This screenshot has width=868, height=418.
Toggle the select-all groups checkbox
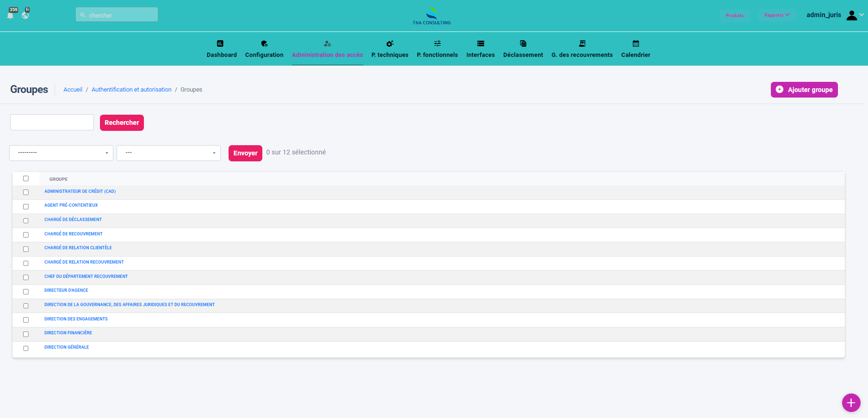coord(26,178)
